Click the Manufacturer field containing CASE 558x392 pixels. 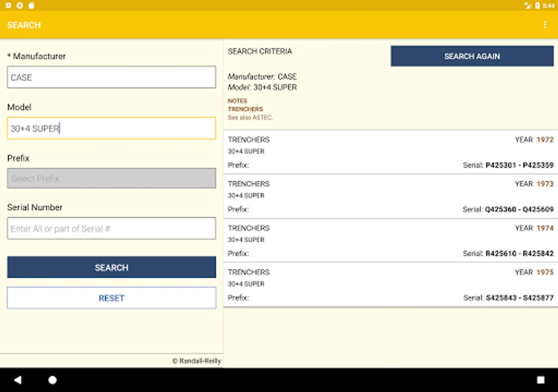pyautogui.click(x=112, y=77)
